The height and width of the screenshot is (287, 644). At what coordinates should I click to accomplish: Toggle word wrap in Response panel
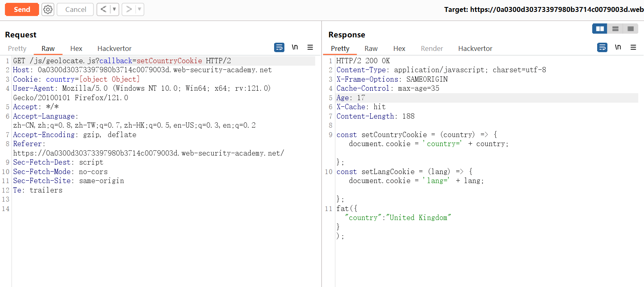tap(602, 48)
